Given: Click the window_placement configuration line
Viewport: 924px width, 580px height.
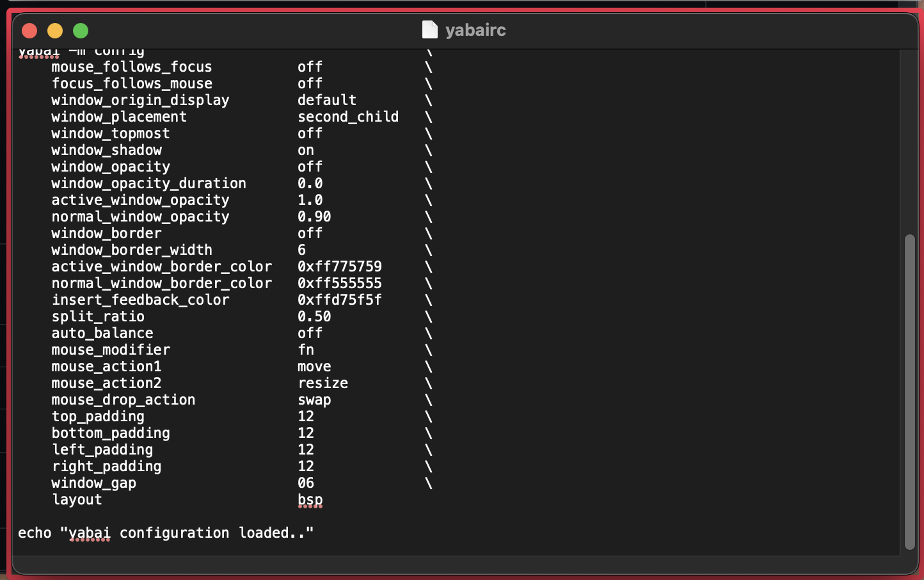Looking at the screenshot, I should (118, 117).
